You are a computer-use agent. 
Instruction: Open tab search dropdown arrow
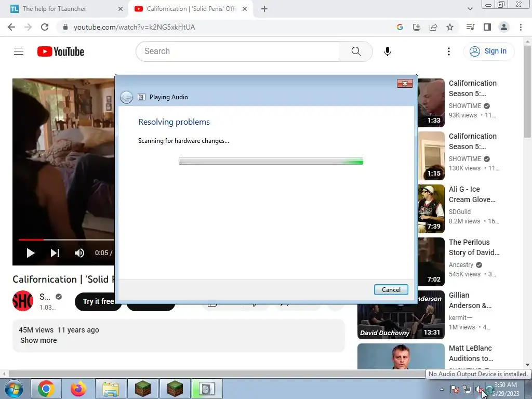click(470, 9)
